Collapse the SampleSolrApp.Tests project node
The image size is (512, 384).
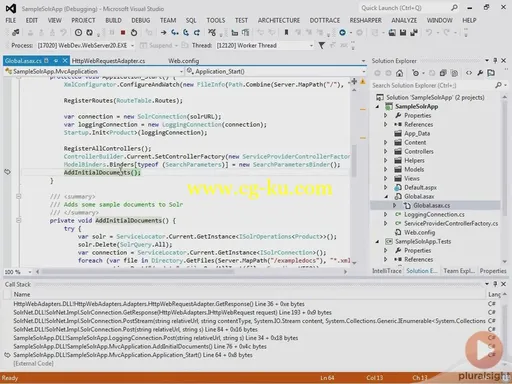[378, 241]
